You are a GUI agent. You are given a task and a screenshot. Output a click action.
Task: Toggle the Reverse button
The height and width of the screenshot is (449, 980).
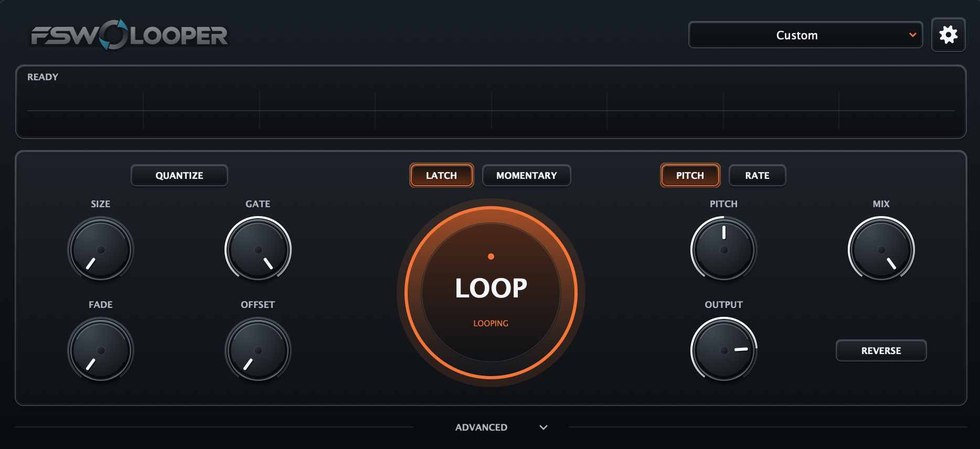click(x=881, y=350)
